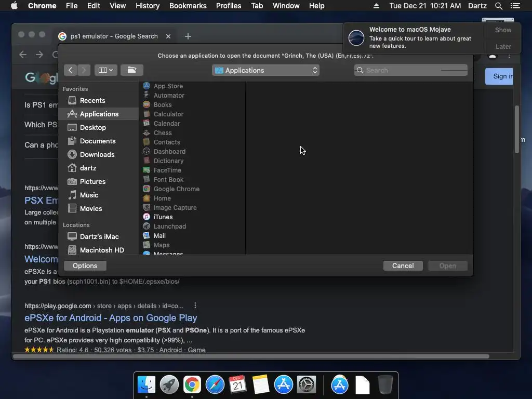Click Later on the Mojave notification
The height and width of the screenshot is (399, 532).
tap(503, 46)
